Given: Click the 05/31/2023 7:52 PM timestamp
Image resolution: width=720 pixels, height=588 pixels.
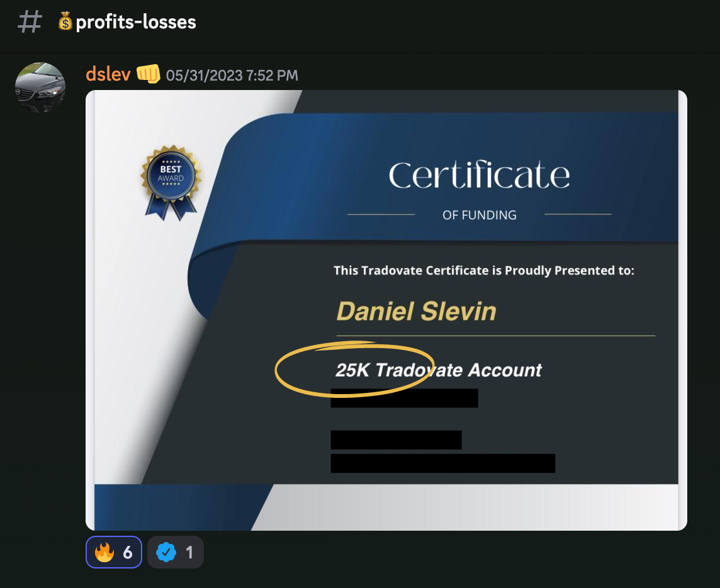Looking at the screenshot, I should pos(232,76).
